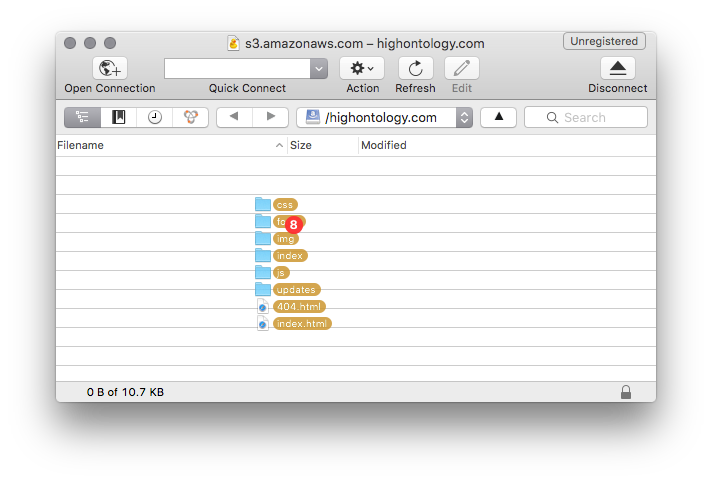Show the Bonjour services view

[190, 117]
